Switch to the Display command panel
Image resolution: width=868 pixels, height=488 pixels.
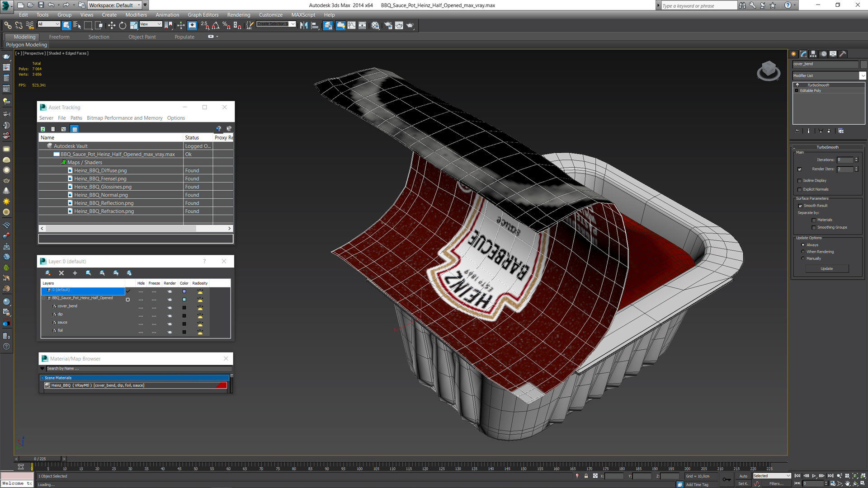coord(833,54)
